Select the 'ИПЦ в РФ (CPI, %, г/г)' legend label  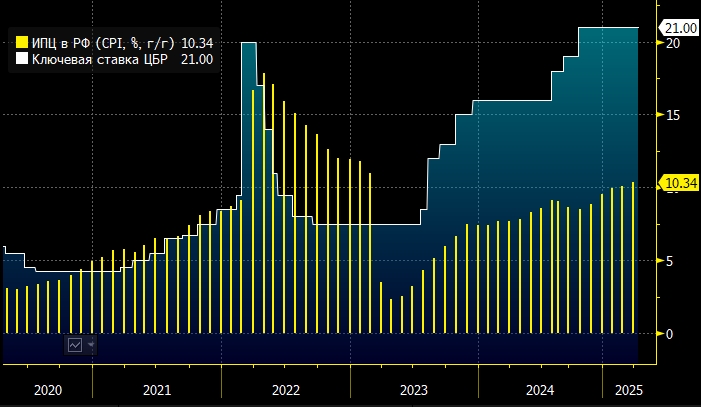tap(103, 43)
